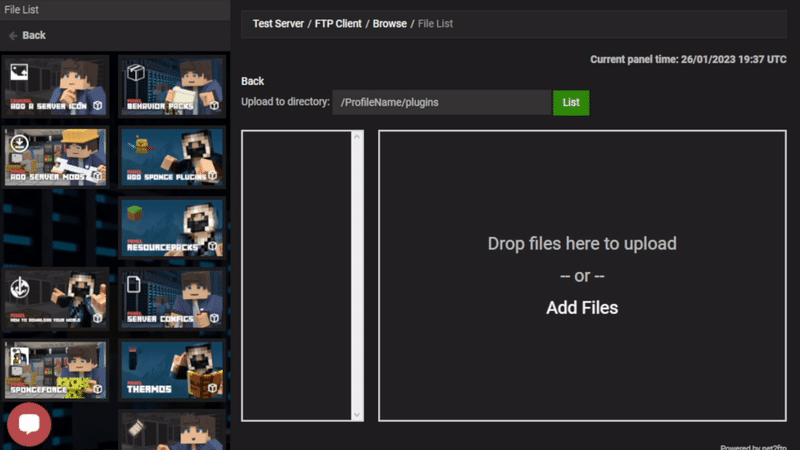This screenshot has height=450, width=800.
Task: Go to Browse breadcrumb
Action: [x=389, y=24]
